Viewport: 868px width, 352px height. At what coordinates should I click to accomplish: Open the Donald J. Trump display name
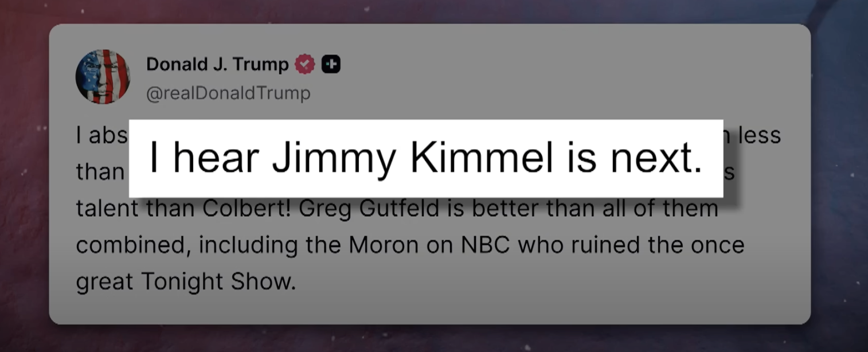click(x=217, y=65)
